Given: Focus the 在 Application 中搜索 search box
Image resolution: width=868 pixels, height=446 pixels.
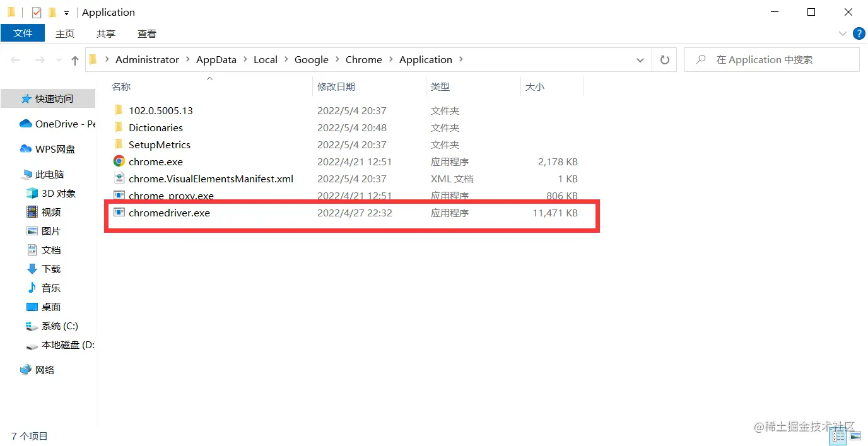Looking at the screenshot, I should pyautogui.click(x=771, y=60).
